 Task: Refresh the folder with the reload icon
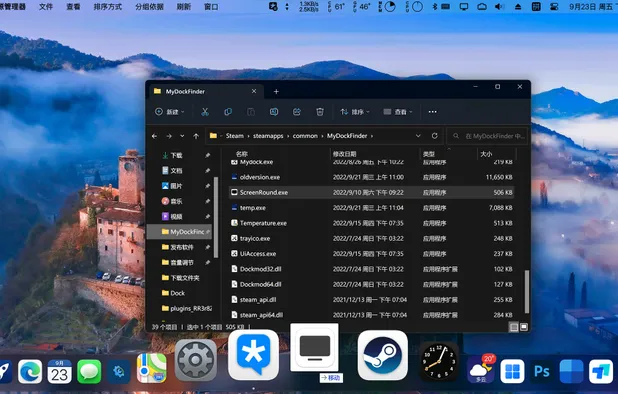(x=434, y=136)
